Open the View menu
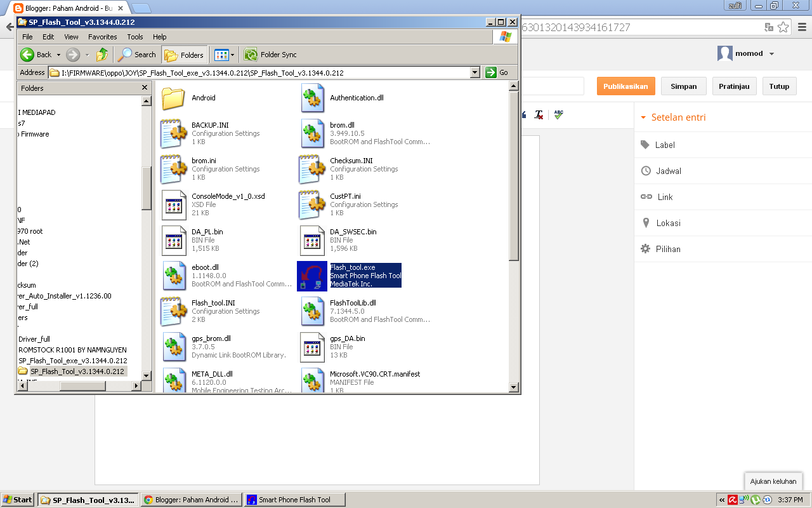 (71, 37)
